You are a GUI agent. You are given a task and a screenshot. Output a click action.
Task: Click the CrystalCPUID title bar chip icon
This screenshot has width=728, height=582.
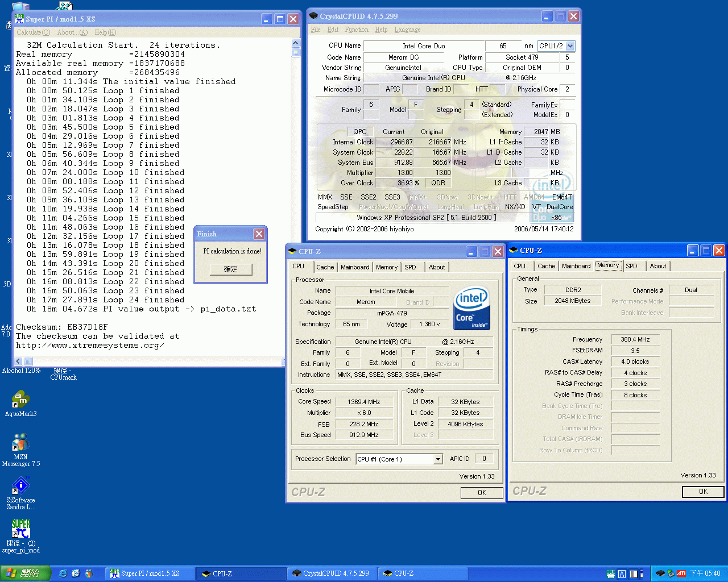313,16
